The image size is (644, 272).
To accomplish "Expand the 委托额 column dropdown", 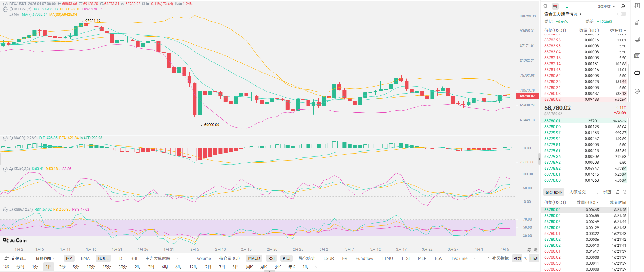I will (618, 30).
